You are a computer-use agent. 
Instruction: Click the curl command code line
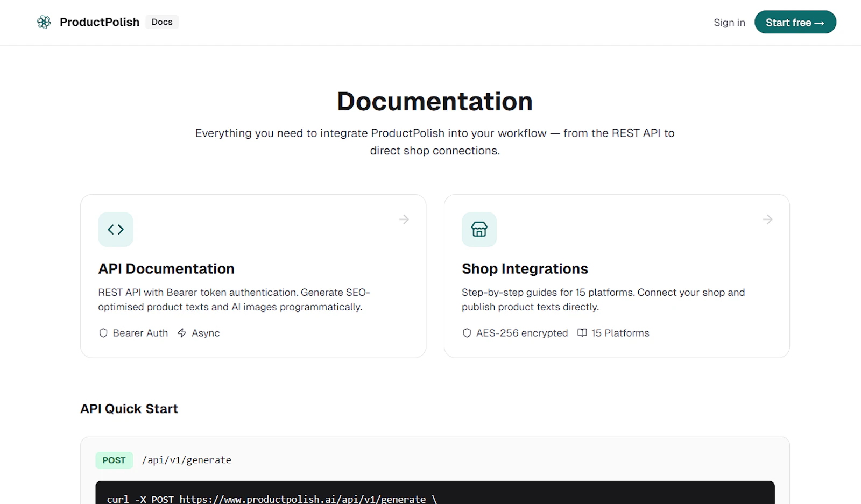point(272,499)
